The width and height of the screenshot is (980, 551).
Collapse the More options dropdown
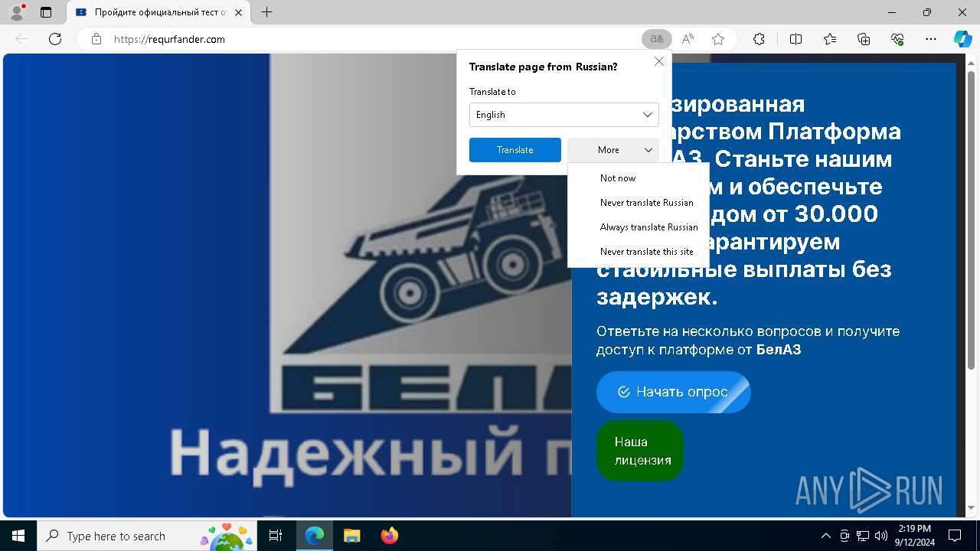(x=613, y=150)
